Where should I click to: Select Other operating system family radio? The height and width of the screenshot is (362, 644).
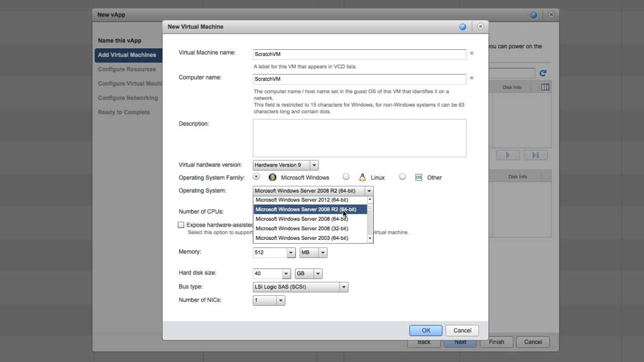click(x=403, y=176)
